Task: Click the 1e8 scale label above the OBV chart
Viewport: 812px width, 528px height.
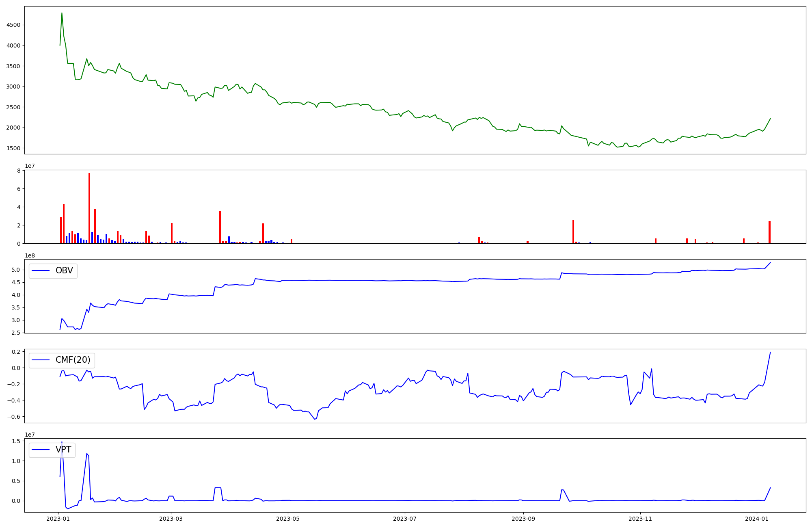Action: point(30,255)
